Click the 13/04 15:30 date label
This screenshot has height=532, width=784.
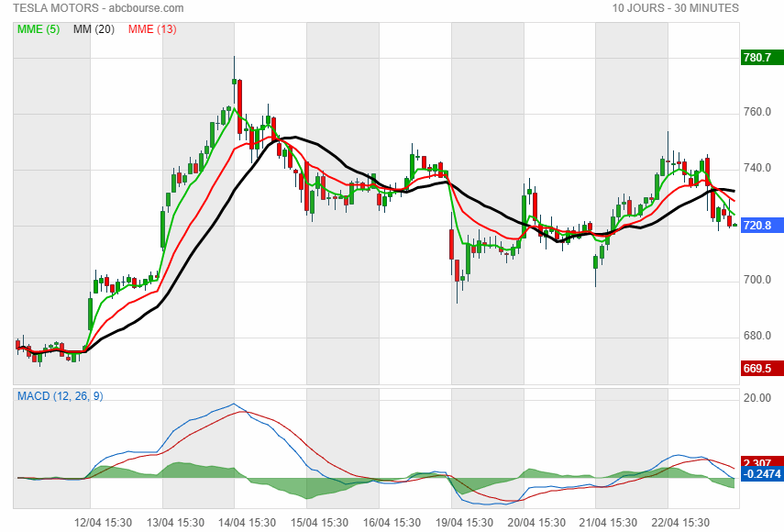point(175,523)
